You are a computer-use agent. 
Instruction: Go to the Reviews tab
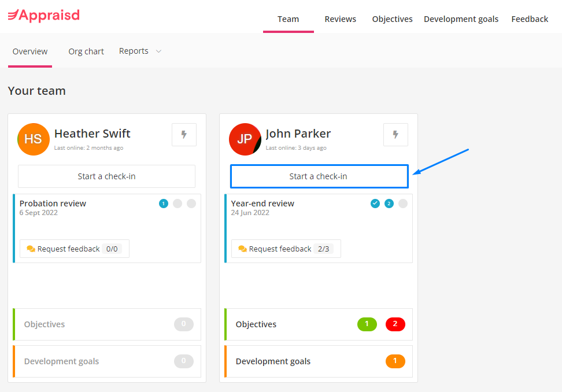point(340,19)
